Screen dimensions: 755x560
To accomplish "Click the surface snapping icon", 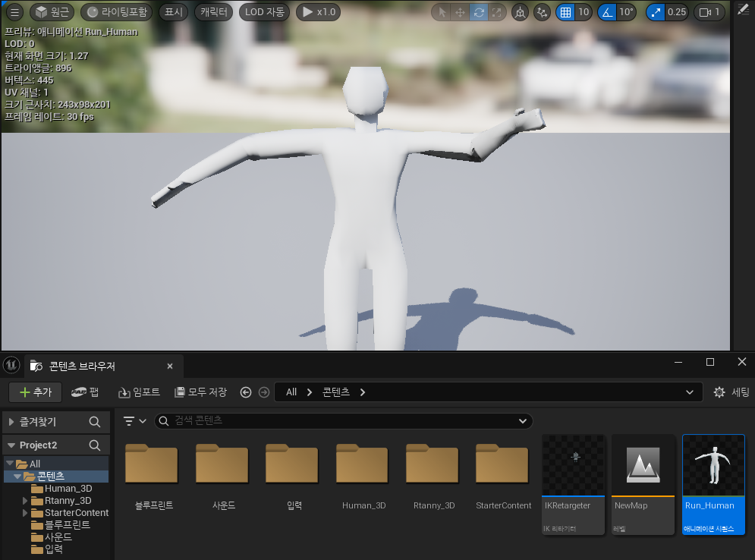I will point(541,12).
